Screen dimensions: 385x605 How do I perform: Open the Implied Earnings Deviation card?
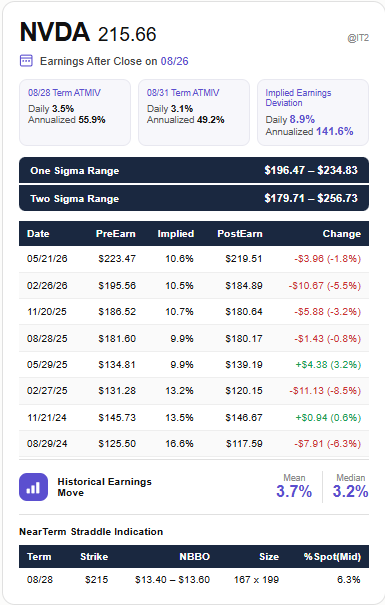tap(313, 112)
